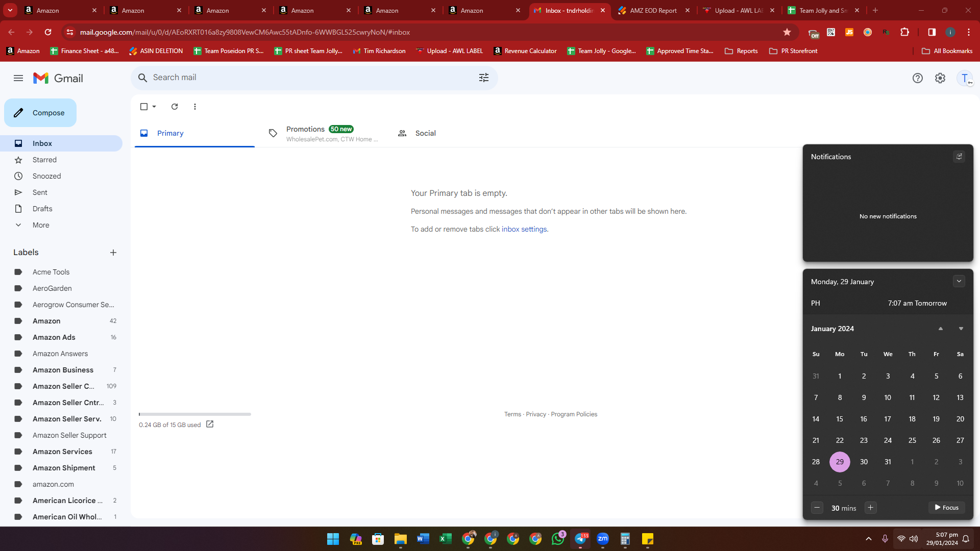This screenshot has width=980, height=551.
Task: Open Sticky Notes from the taskbar
Action: 648,539
